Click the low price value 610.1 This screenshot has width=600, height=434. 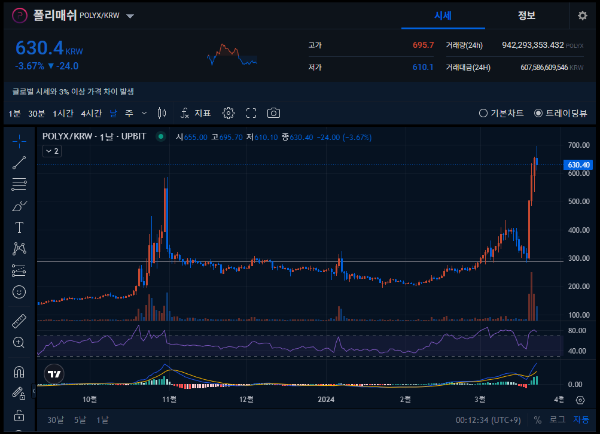(423, 67)
